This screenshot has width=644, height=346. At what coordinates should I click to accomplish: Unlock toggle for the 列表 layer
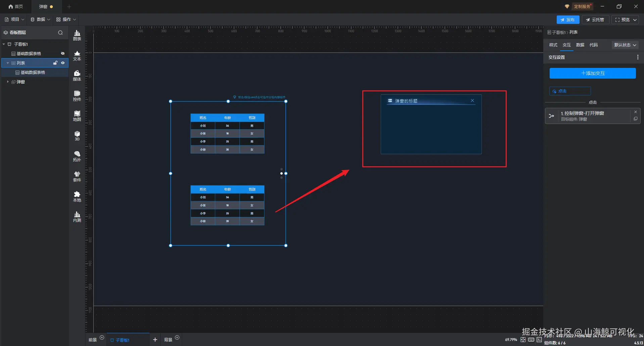pyautogui.click(x=55, y=63)
